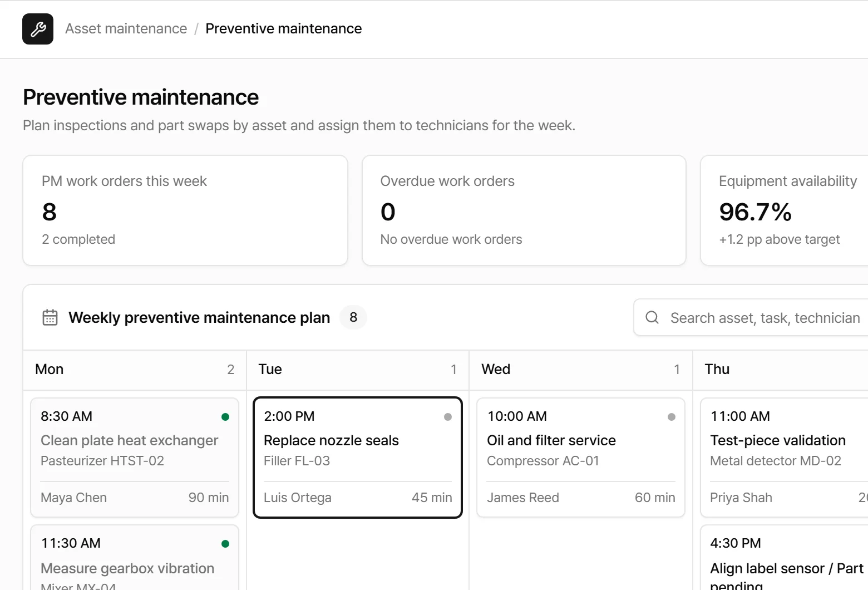This screenshot has height=590, width=868.
Task: Click the +1.2 pp above target text
Action: coord(780,239)
